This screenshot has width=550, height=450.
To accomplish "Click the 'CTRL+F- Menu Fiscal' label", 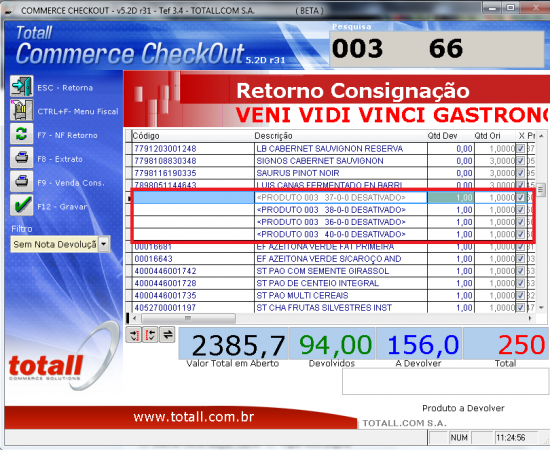I will (x=78, y=112).
